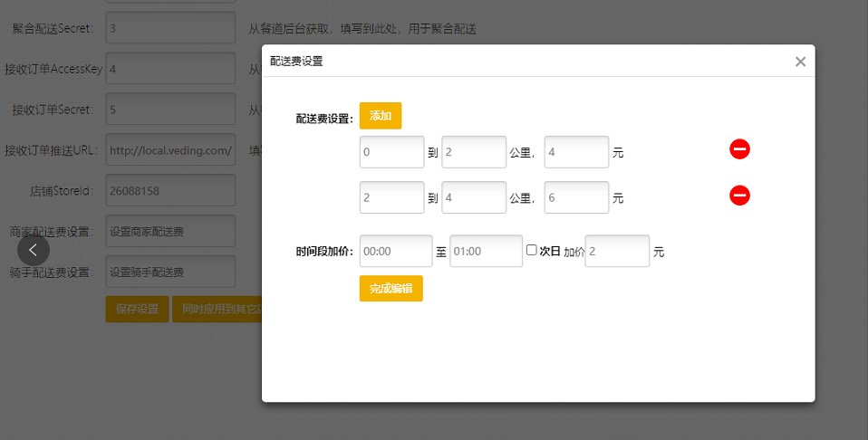The height and width of the screenshot is (440, 868).
Task: Click the 店铺StoreId input field
Action: coord(170,191)
